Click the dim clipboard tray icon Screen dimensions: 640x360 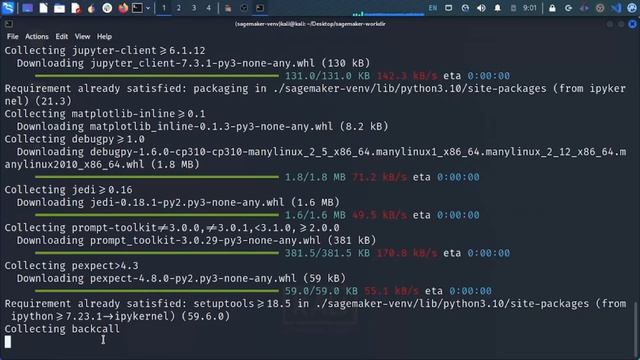[513, 8]
